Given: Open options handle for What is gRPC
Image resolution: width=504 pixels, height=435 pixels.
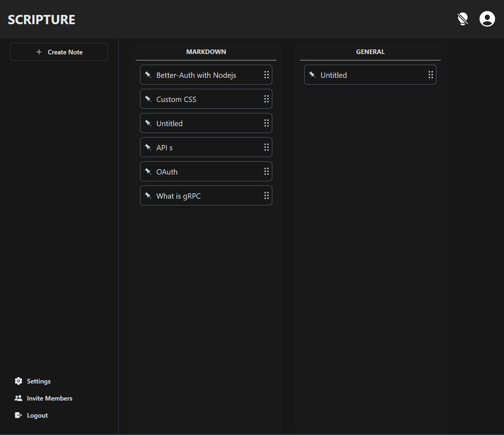Looking at the screenshot, I should coord(266,195).
